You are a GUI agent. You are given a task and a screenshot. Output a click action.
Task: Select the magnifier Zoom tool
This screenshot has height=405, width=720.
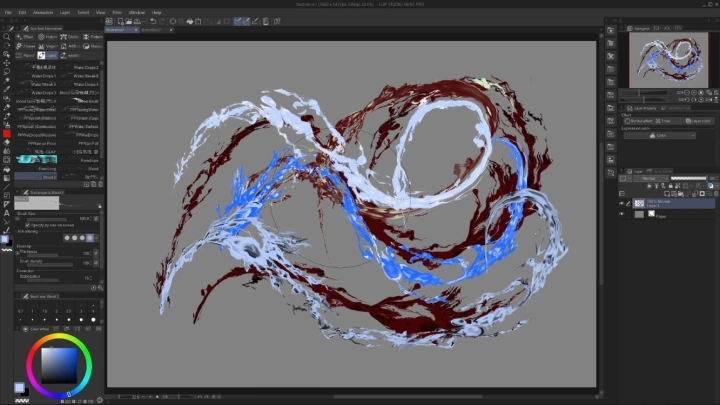[6, 36]
